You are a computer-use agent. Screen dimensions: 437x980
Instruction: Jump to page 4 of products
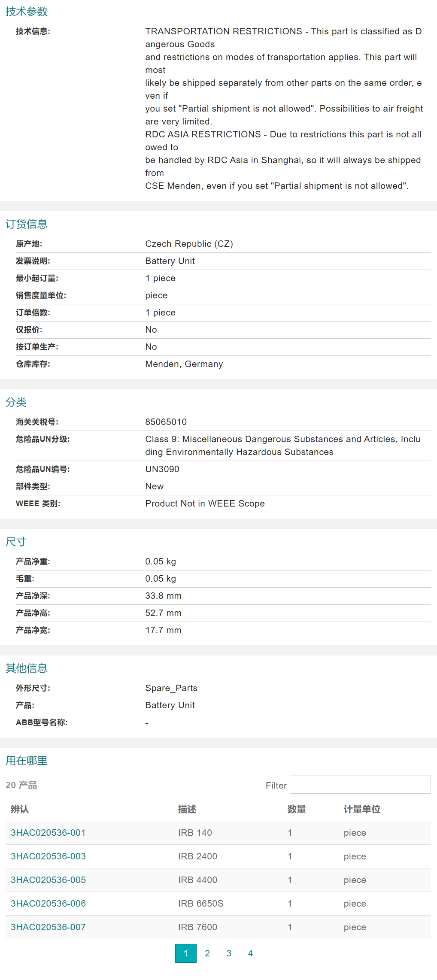point(250,953)
